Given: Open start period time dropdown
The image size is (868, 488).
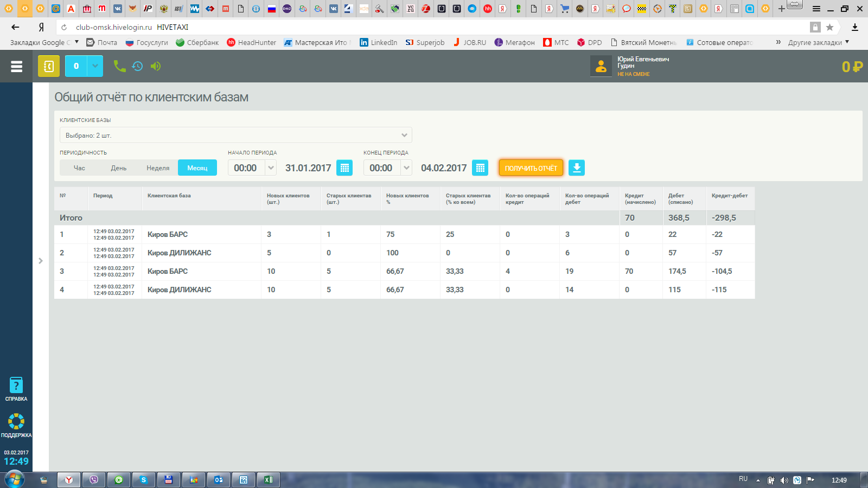Looking at the screenshot, I should click(271, 168).
